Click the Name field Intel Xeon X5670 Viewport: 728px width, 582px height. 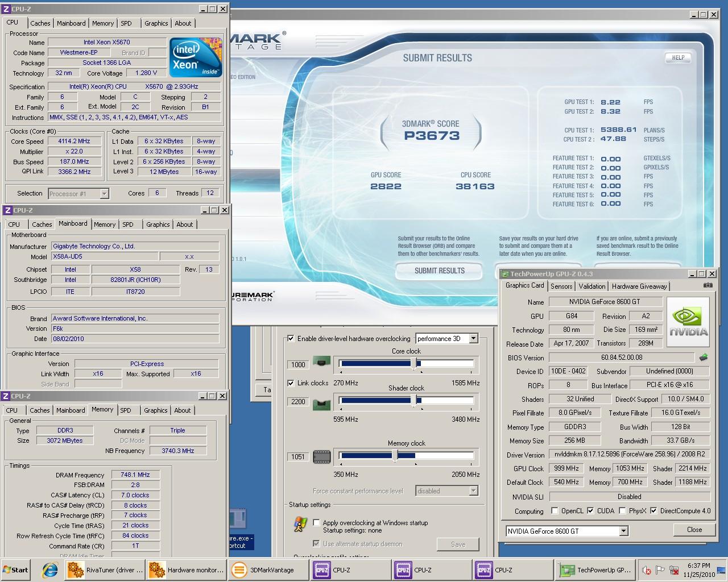click(x=107, y=42)
